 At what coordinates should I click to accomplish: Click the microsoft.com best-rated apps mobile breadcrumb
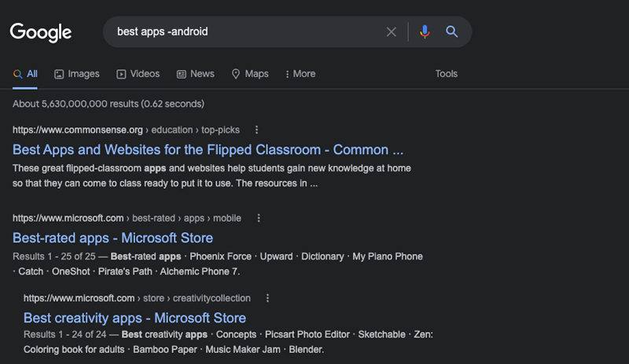coord(127,219)
